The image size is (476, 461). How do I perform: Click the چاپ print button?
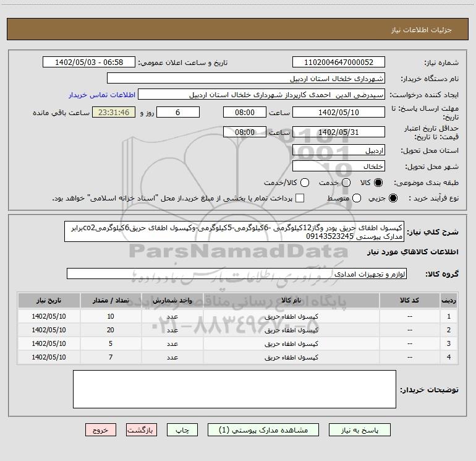click(182, 430)
